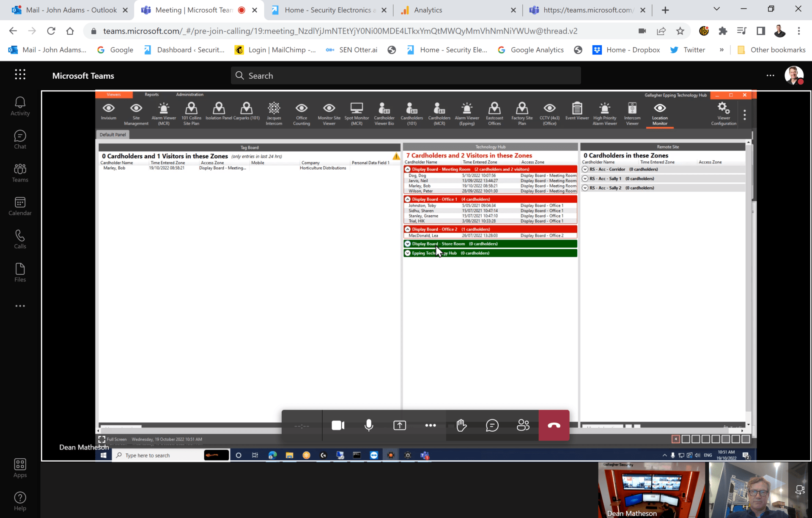This screenshot has width=812, height=518.
Task: Open the CCTV (4x3) Office viewer
Action: point(549,113)
